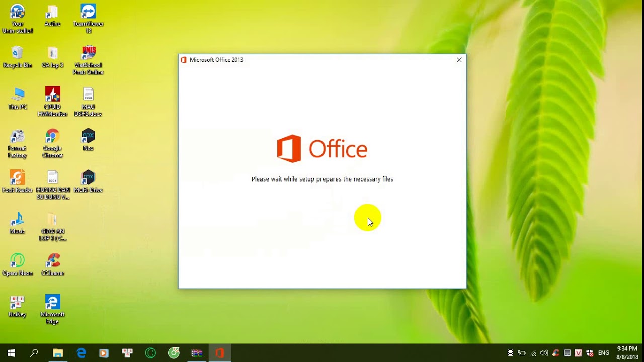Open the Windows Start menu
This screenshot has height=362, width=644.
click(x=11, y=353)
